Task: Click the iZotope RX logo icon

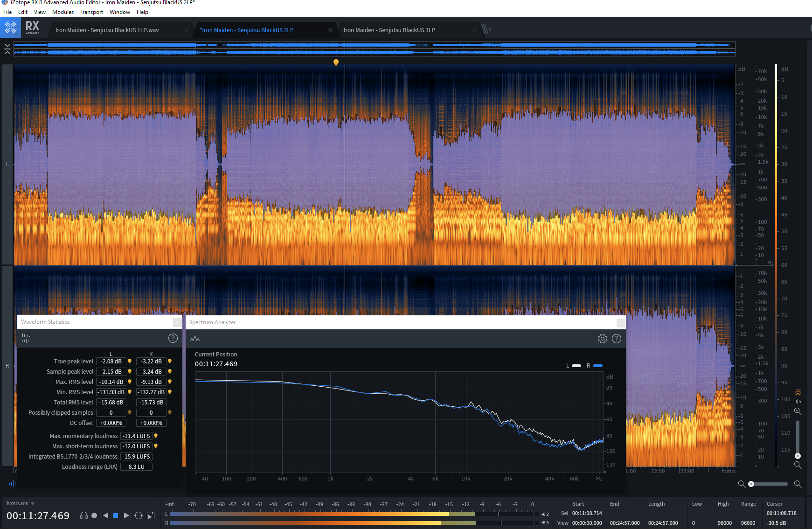Action: (x=10, y=28)
